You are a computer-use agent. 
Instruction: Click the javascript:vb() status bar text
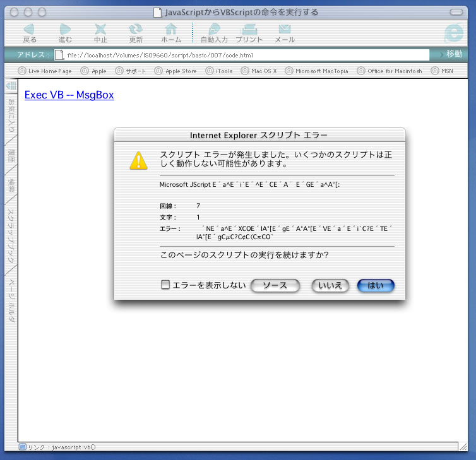pos(74,447)
